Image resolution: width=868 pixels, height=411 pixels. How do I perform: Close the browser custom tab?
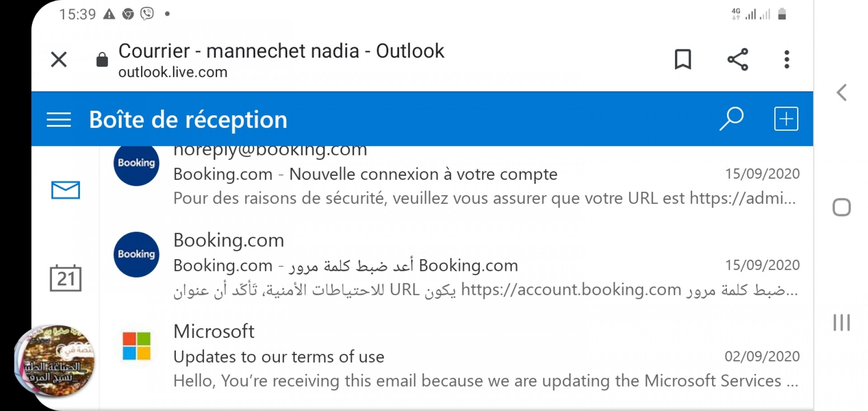[59, 59]
